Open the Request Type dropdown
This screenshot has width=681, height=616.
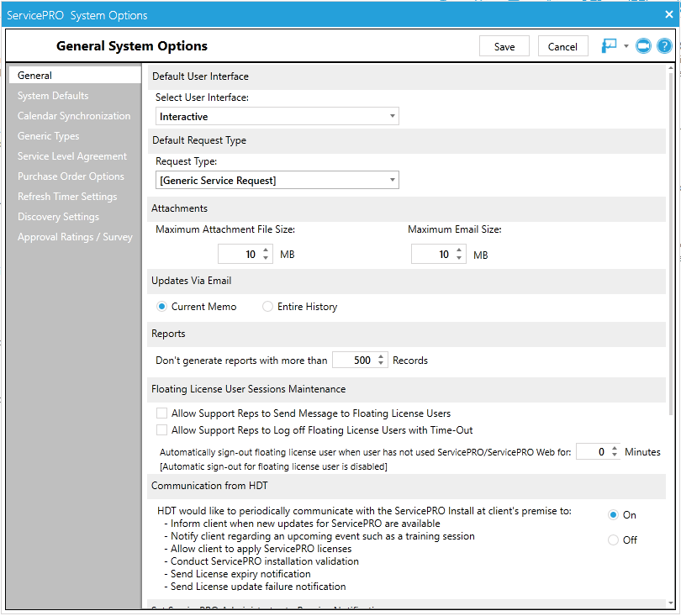coord(277,180)
